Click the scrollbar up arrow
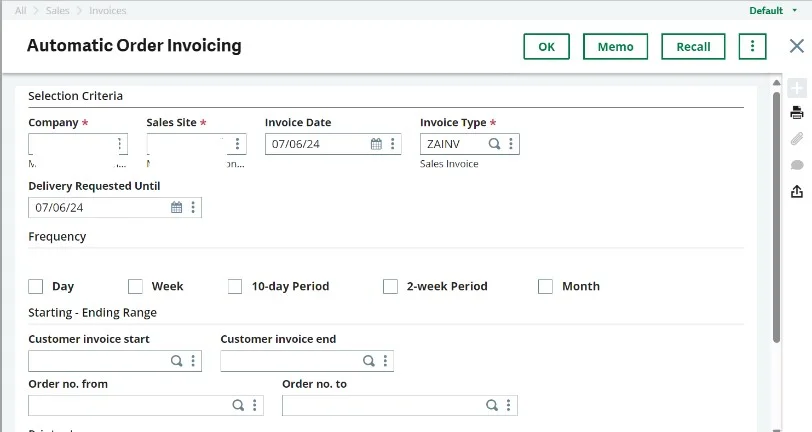 (776, 82)
